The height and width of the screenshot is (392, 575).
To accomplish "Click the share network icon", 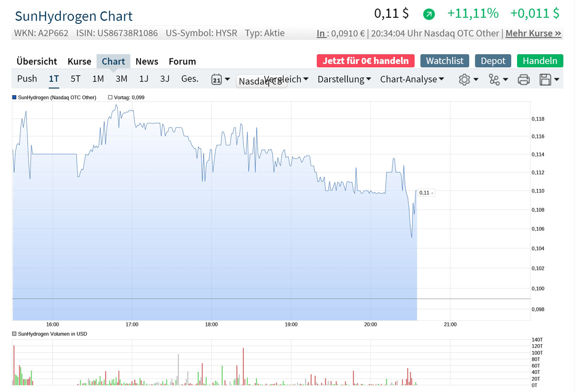I will click(x=494, y=79).
